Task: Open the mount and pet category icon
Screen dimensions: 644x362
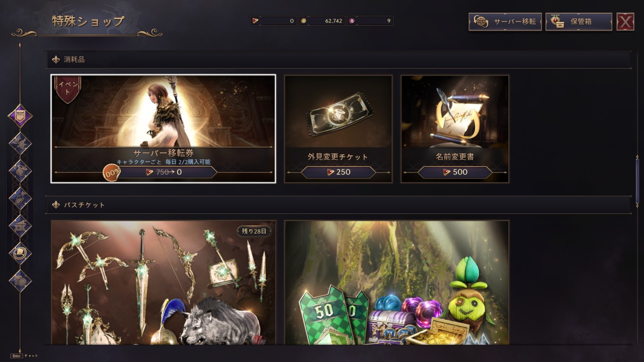Action: coord(20,144)
